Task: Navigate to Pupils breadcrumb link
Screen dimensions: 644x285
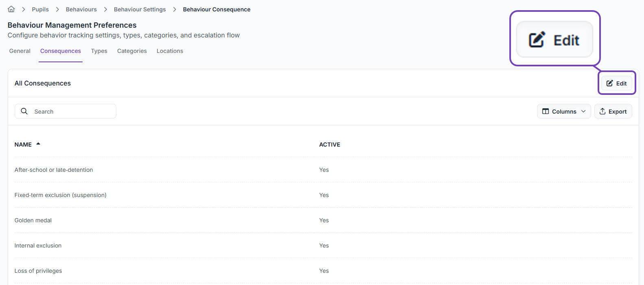Action: 40,9
